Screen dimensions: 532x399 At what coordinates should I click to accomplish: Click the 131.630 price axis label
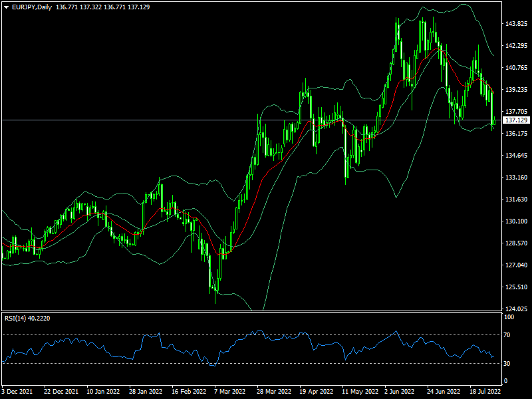(x=516, y=199)
